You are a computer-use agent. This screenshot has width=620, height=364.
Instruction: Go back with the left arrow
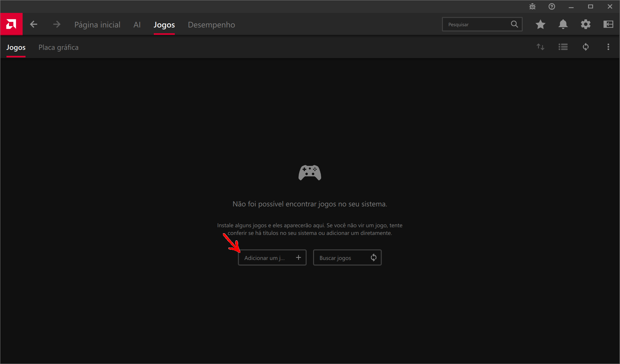click(34, 24)
